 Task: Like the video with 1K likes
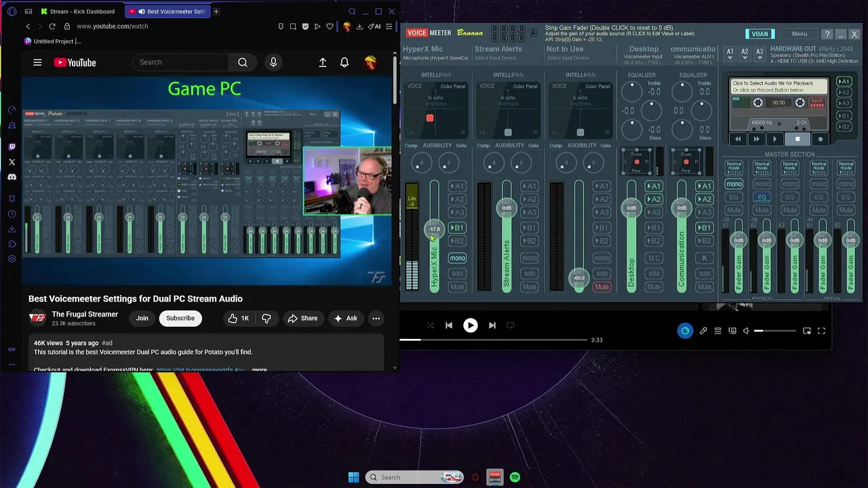(x=238, y=318)
